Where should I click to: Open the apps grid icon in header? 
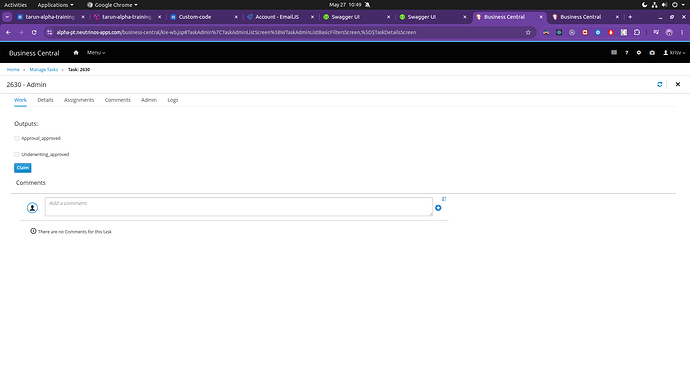pos(614,52)
